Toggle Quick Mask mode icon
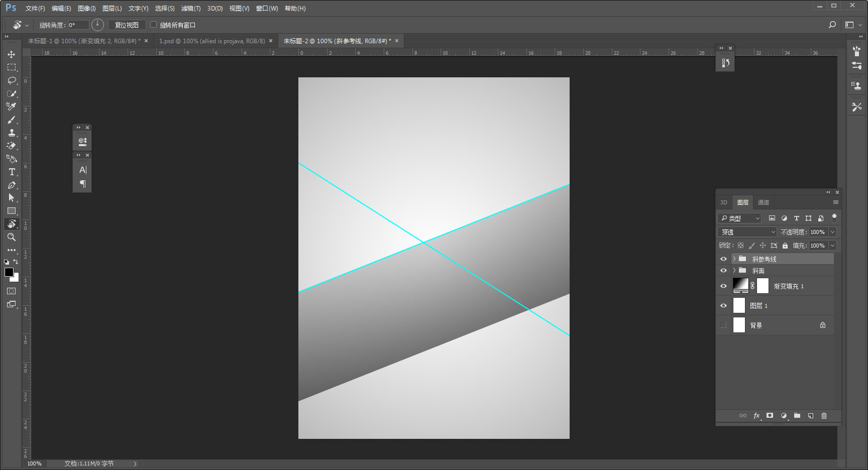Image resolution: width=868 pixels, height=470 pixels. 12,291
